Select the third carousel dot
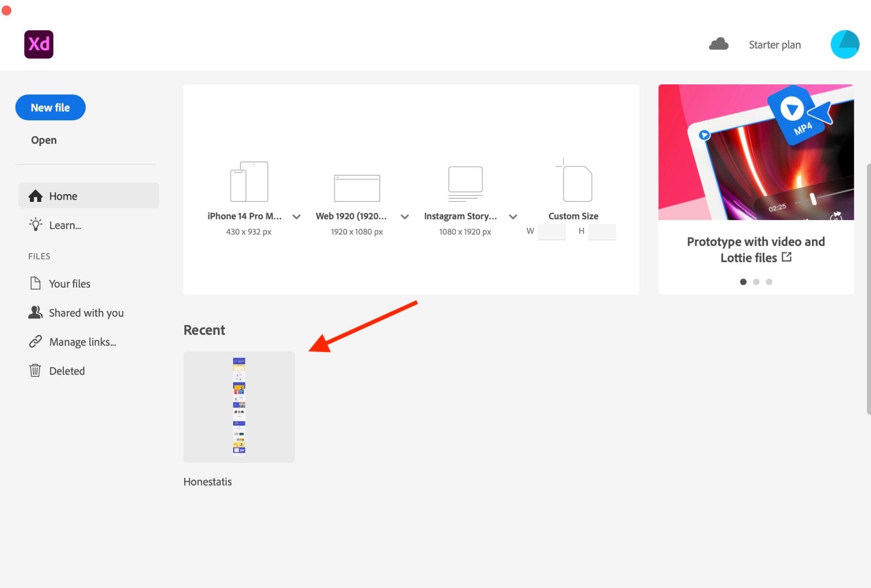 click(769, 282)
